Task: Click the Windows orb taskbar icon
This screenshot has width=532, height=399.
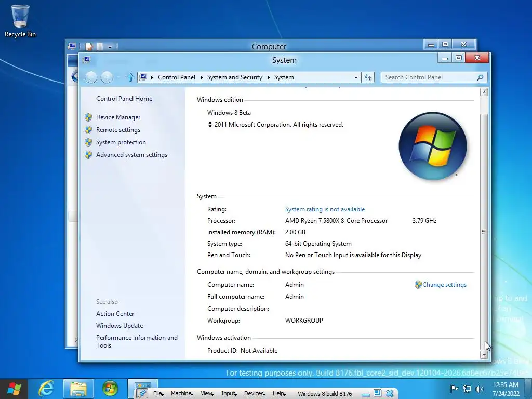Action: (110, 389)
